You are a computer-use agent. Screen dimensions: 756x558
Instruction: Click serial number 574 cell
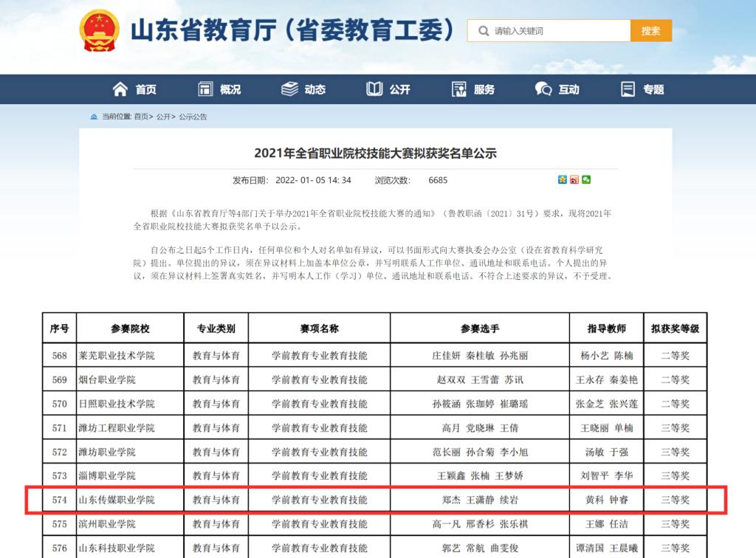pyautogui.click(x=59, y=500)
